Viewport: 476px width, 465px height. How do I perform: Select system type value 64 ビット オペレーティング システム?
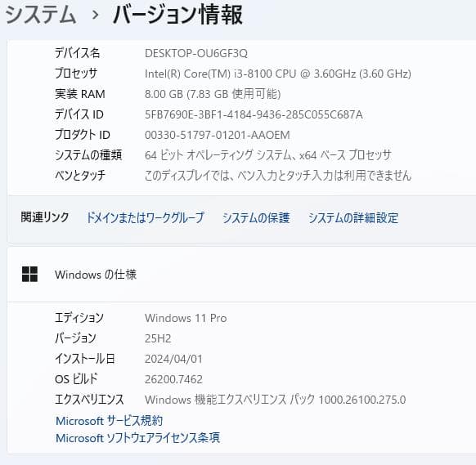pyautogui.click(x=218, y=155)
